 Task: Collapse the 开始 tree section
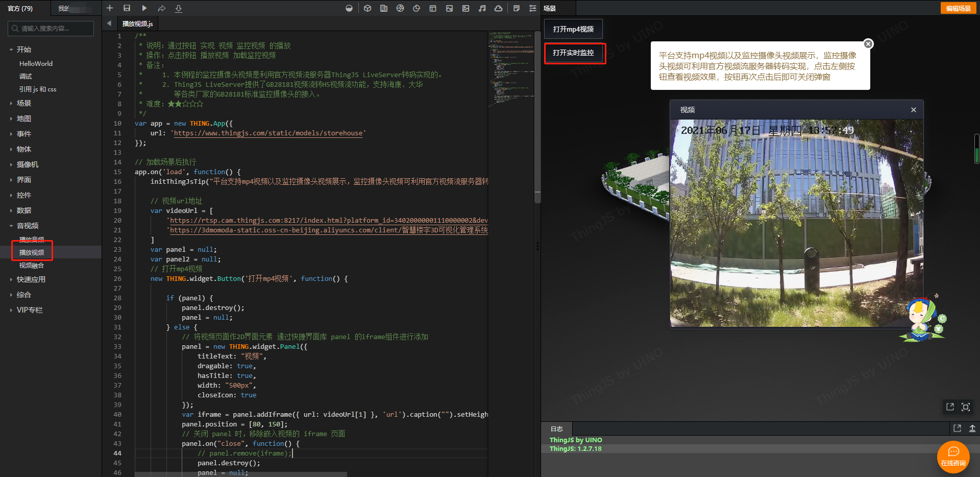point(24,50)
